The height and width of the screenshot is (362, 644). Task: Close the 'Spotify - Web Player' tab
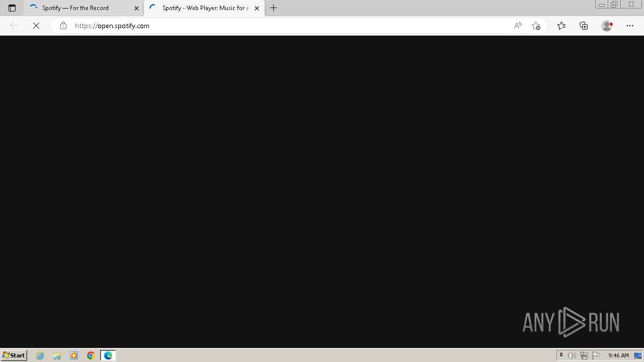click(257, 8)
